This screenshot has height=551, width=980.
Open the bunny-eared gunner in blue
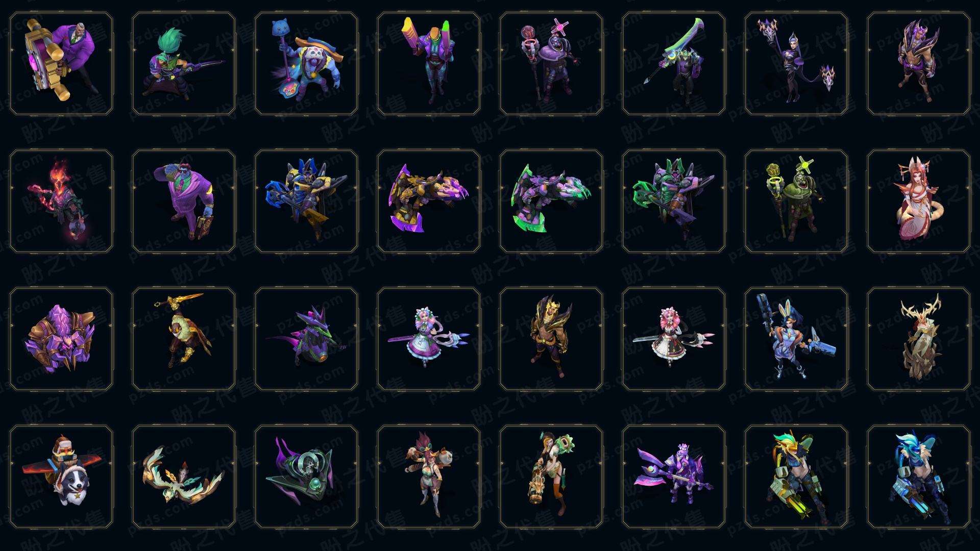pyautogui.click(x=796, y=339)
